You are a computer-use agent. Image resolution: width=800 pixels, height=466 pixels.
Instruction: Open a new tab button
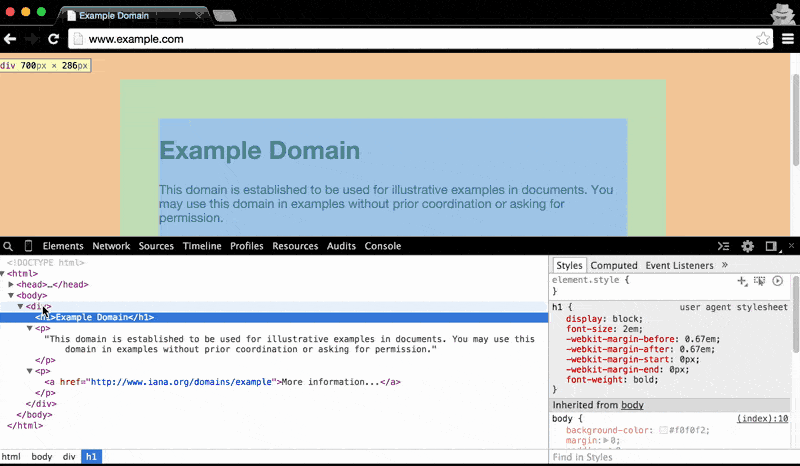click(224, 16)
